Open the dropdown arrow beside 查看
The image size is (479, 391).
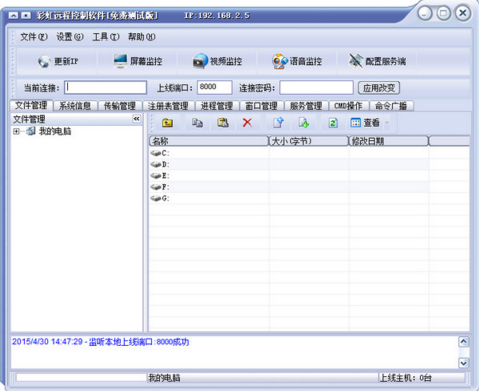[387, 123]
